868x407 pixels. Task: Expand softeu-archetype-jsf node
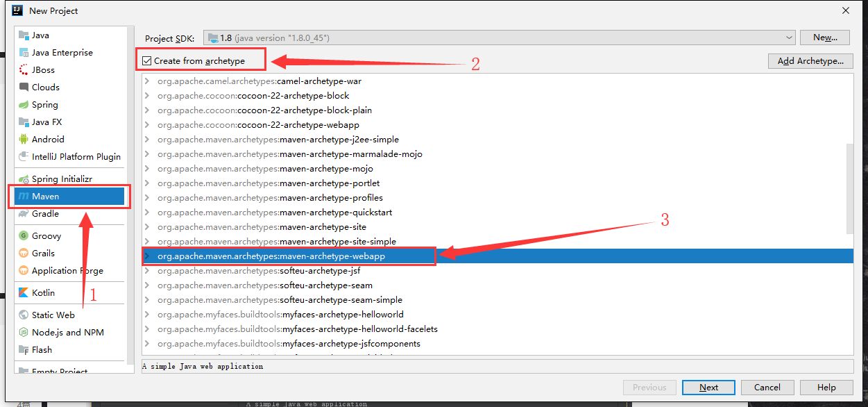coord(146,271)
